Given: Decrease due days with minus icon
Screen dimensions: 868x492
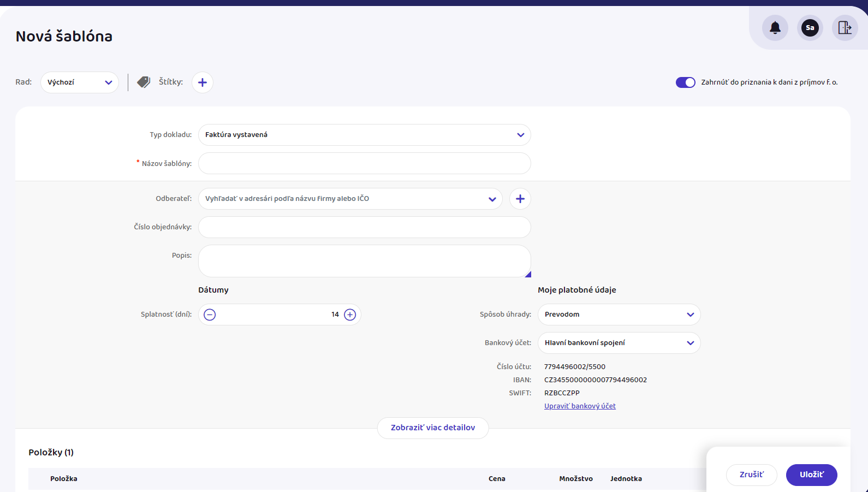Looking at the screenshot, I should (x=210, y=315).
